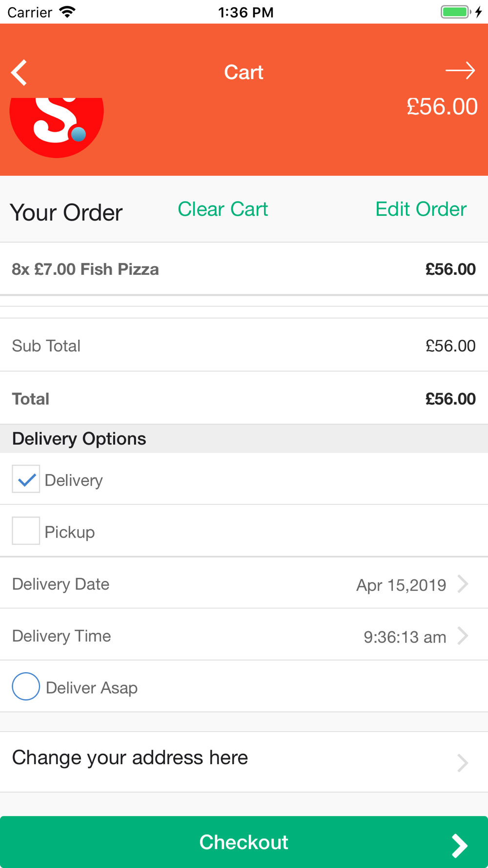Screen dimensions: 488x868
Task: Tap the Edit Order link
Action: coord(421,209)
